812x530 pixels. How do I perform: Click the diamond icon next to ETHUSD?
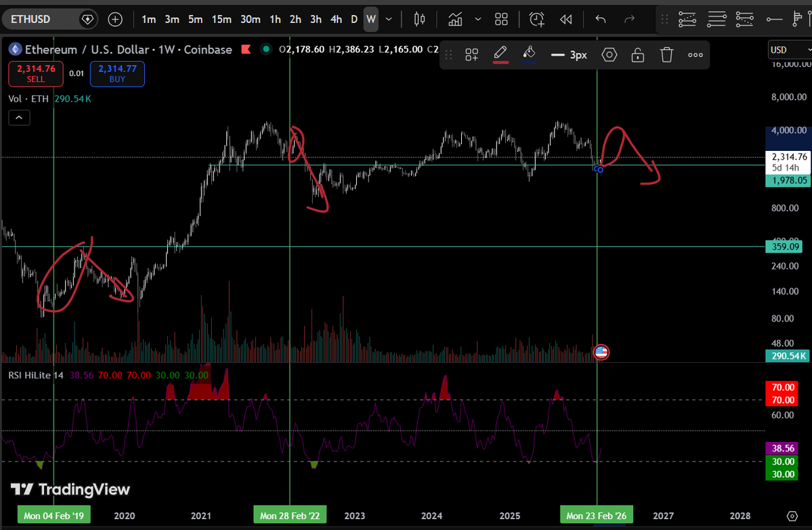tap(87, 19)
